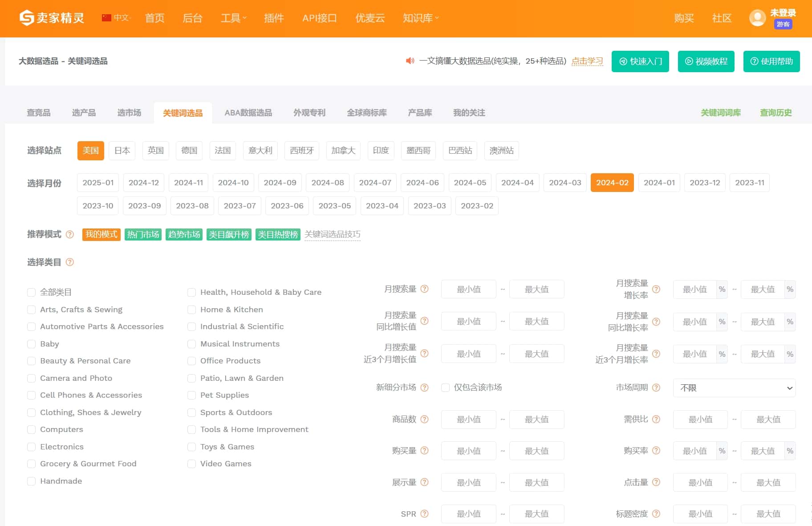This screenshot has width=812, height=526.
Task: Select the 2024-08 month option
Action: tap(327, 183)
